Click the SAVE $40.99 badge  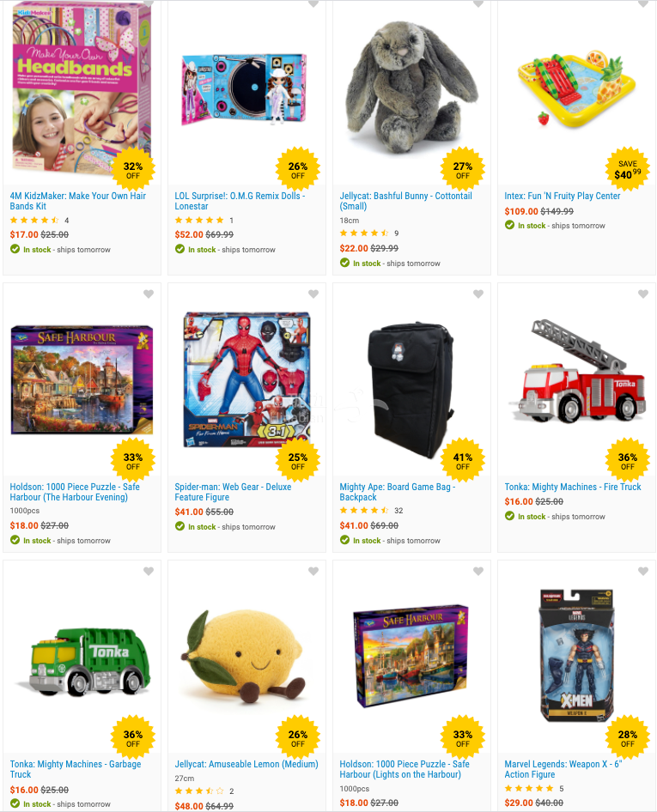(x=628, y=169)
